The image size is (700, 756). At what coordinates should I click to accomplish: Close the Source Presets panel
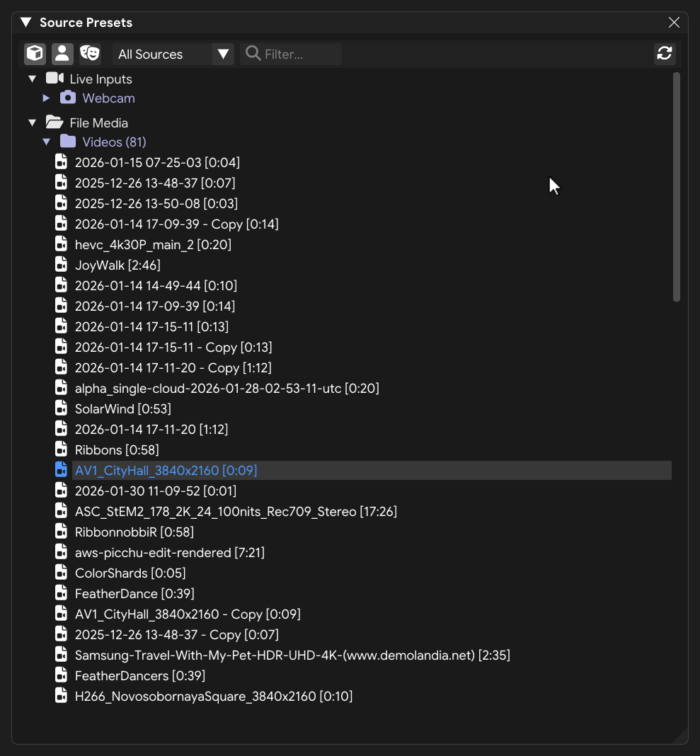[674, 22]
